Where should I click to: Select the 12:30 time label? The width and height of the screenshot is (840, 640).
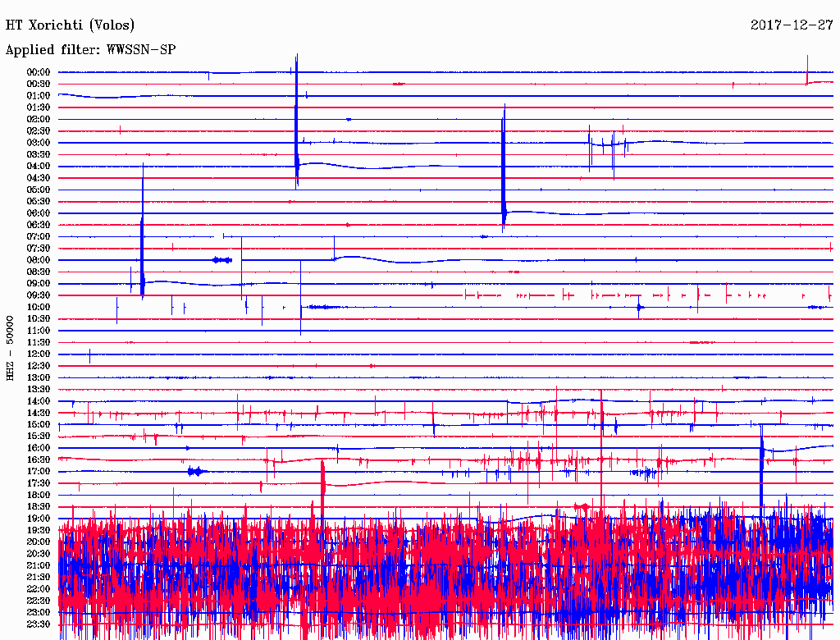(x=39, y=366)
